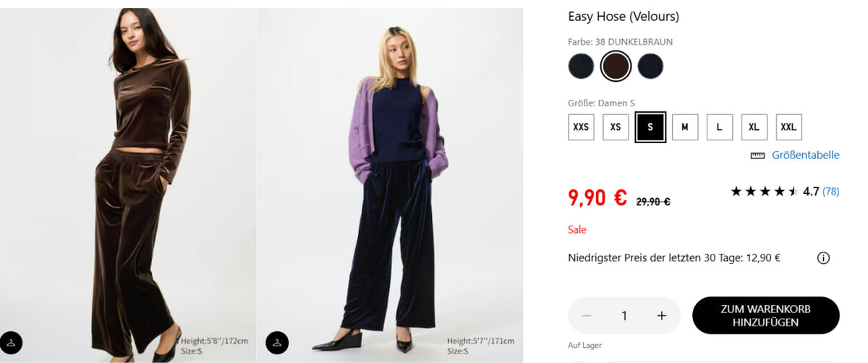This screenshot has height=363, width=868.
Task: Choose size XXL option
Action: click(788, 127)
